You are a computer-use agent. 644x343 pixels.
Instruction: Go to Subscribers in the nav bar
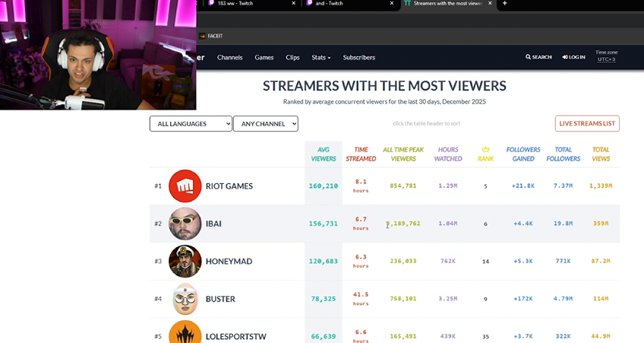(359, 58)
